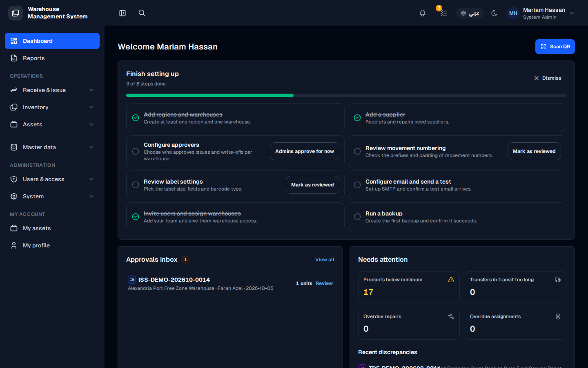Open Reports from the sidebar
588x368 pixels.
tap(52, 58)
